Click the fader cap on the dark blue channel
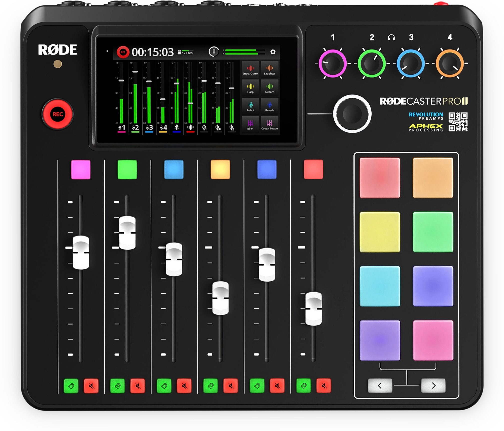 coord(267,265)
